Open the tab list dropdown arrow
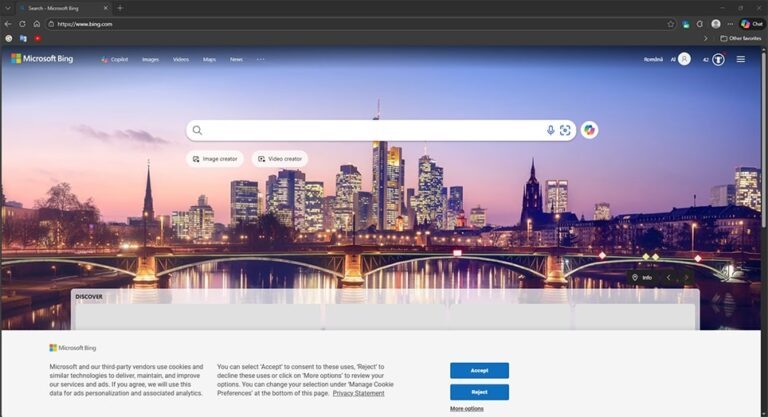Screen dimensions: 768x417 click(x=8, y=8)
